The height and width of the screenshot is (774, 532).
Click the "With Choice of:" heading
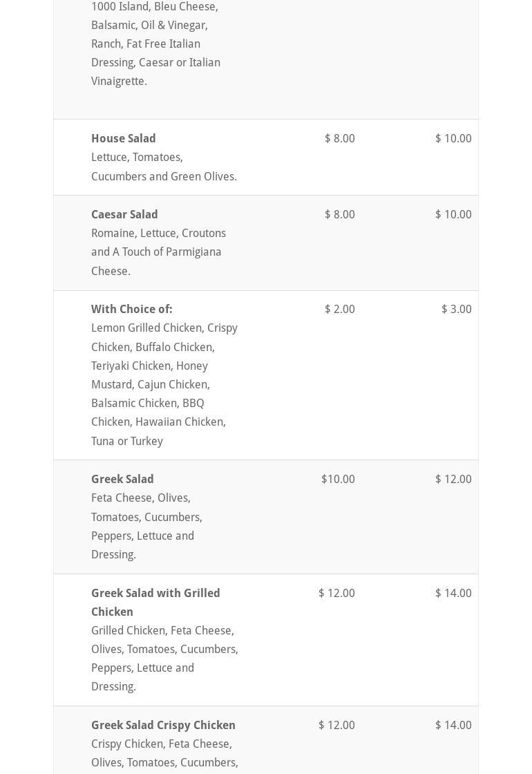[132, 309]
